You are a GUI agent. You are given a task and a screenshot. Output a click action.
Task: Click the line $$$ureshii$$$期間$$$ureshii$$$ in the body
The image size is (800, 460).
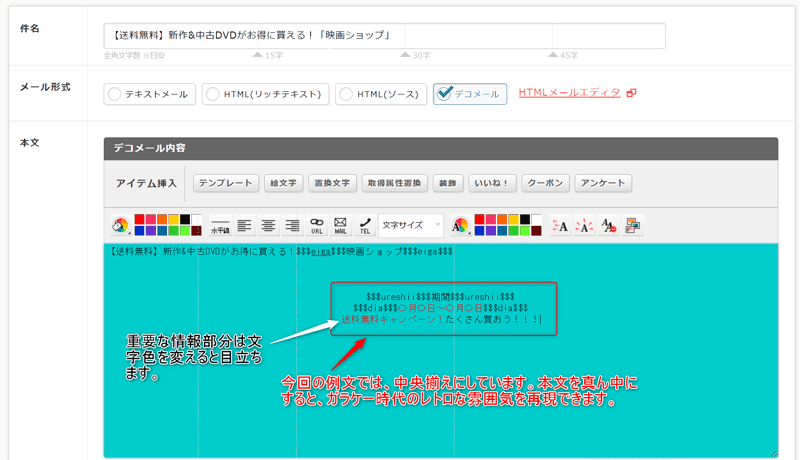[440, 297]
